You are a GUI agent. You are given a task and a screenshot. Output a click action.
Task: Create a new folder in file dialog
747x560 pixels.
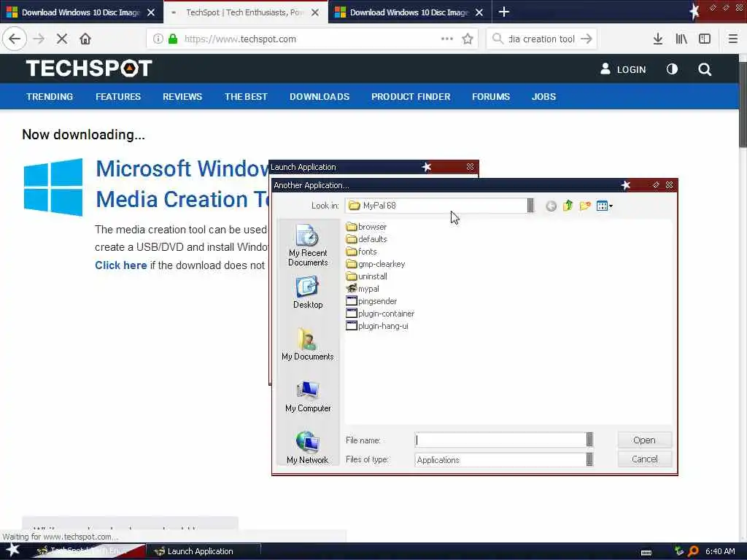click(585, 206)
